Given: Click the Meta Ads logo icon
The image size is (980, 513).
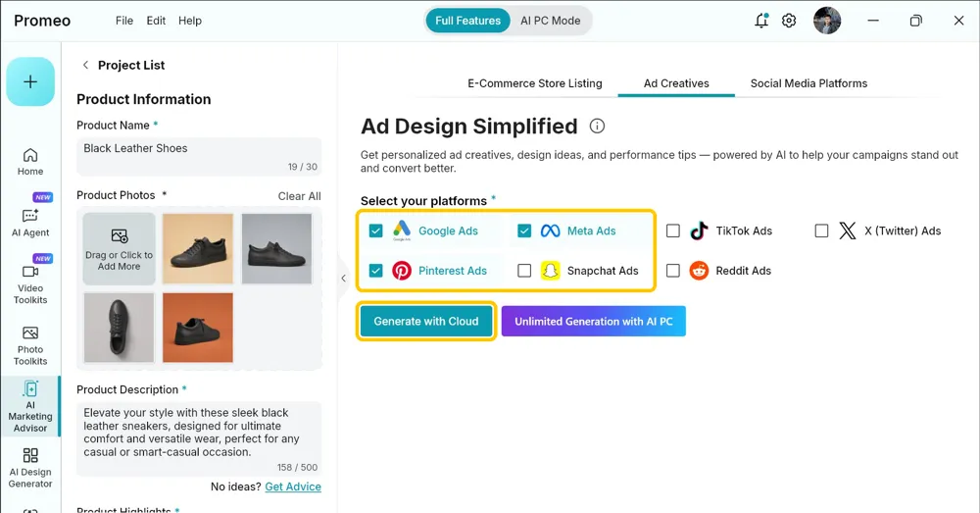Looking at the screenshot, I should point(550,231).
